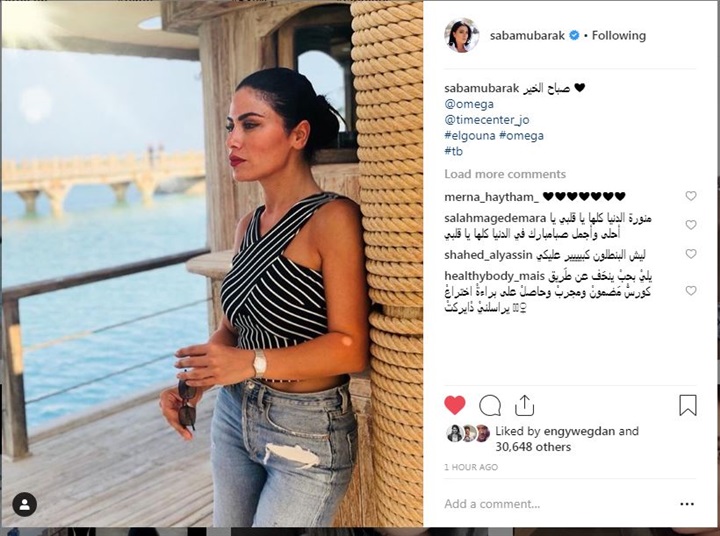
Task: Open sabamubarak profile picture
Action: coord(461,35)
